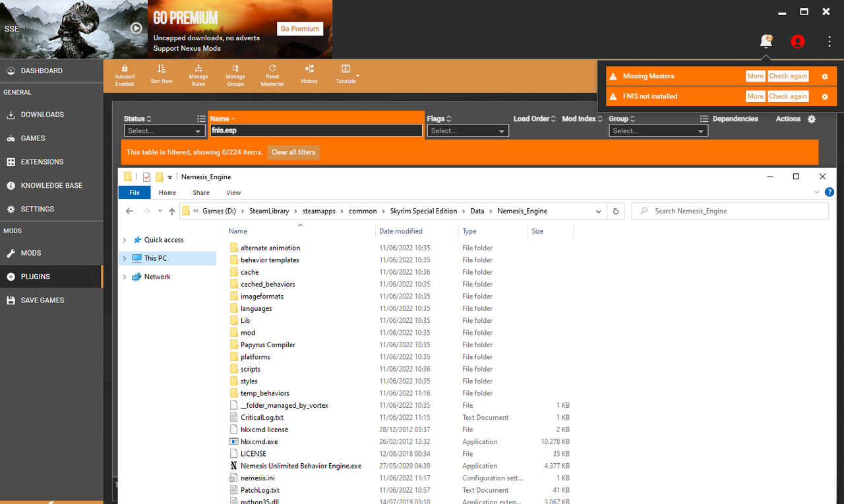Image resolution: width=844 pixels, height=504 pixels.
Task: Open the Vortex three-dot menu
Action: pos(829,42)
